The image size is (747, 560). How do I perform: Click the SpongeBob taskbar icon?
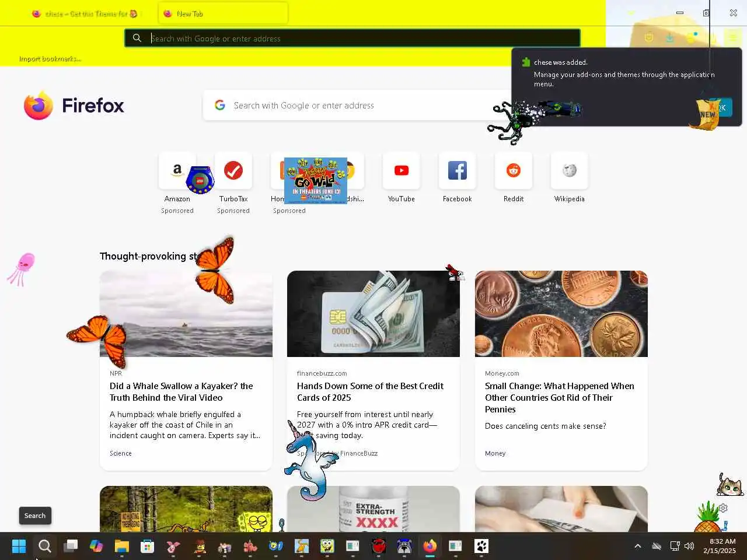[x=327, y=546]
